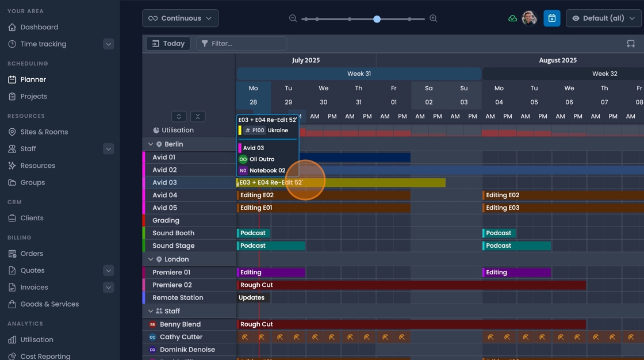Screen dimensions: 644x360
Task: Open the Default (all) view selector
Action: (604, 18)
